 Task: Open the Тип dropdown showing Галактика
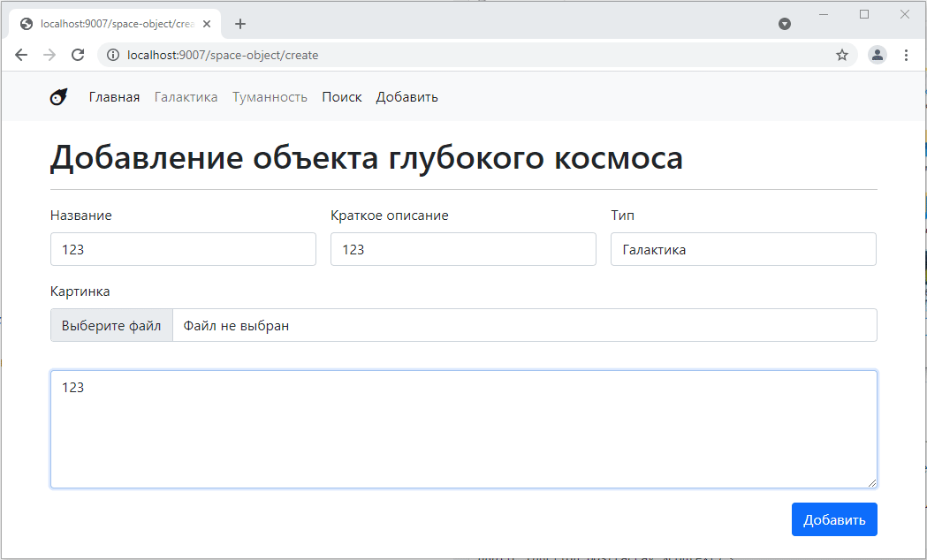(x=742, y=249)
